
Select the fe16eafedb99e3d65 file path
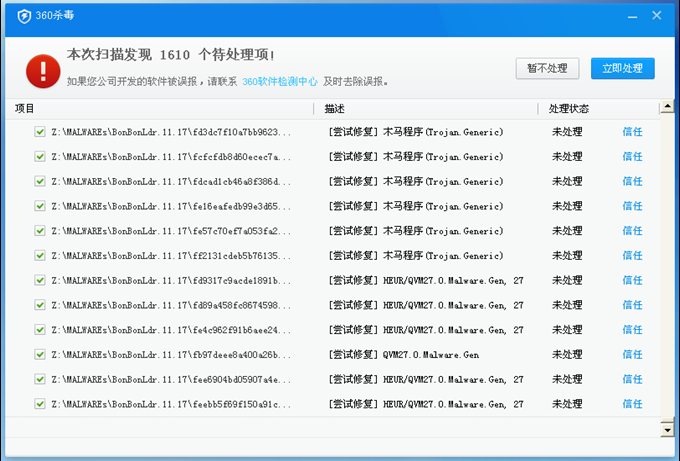pyautogui.click(x=171, y=206)
